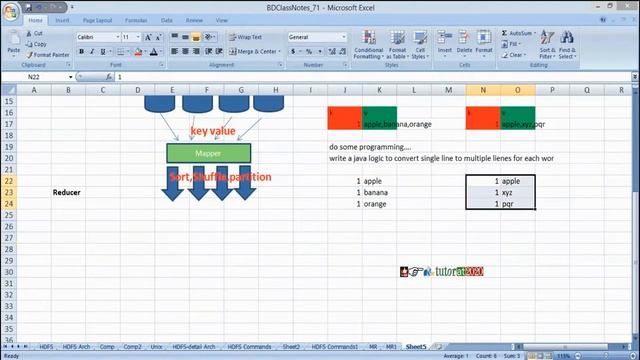Screen dimensions: 640x360
Task: Apply Accounting currency format
Action: [293, 51]
